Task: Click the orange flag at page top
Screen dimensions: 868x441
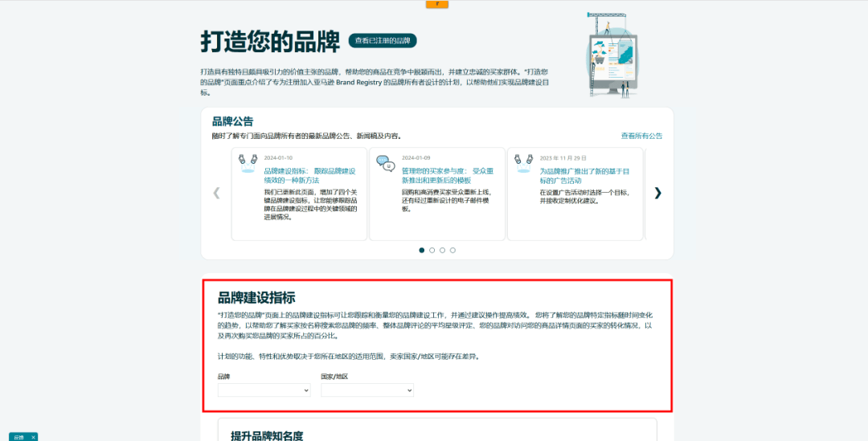Action: coord(436,4)
